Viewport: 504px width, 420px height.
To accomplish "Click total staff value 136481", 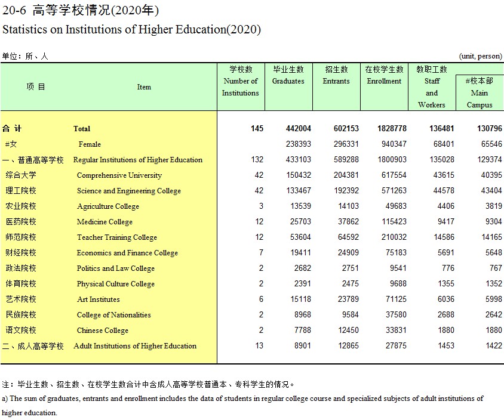I will (442, 128).
